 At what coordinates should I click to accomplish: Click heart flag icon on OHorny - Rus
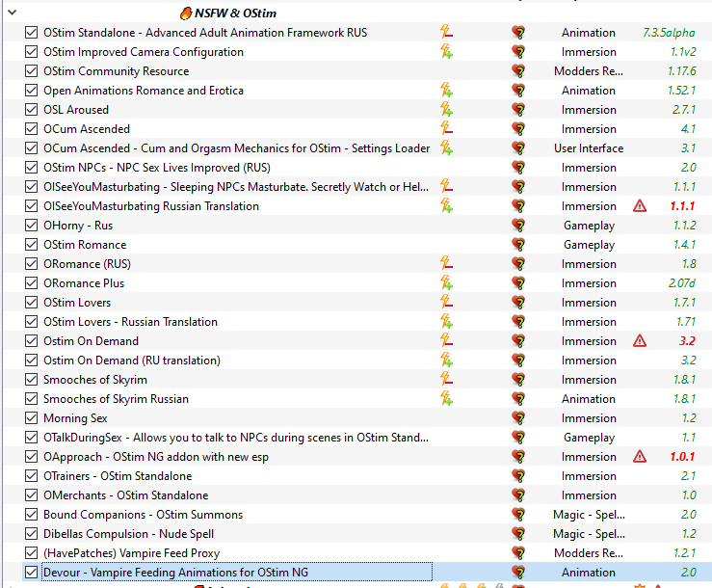518,225
